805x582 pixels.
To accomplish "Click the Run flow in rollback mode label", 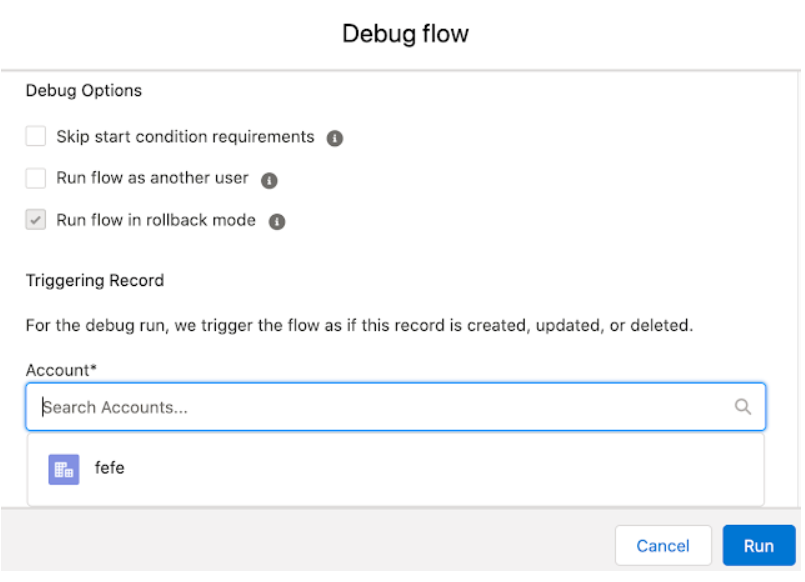I will click(x=156, y=220).
